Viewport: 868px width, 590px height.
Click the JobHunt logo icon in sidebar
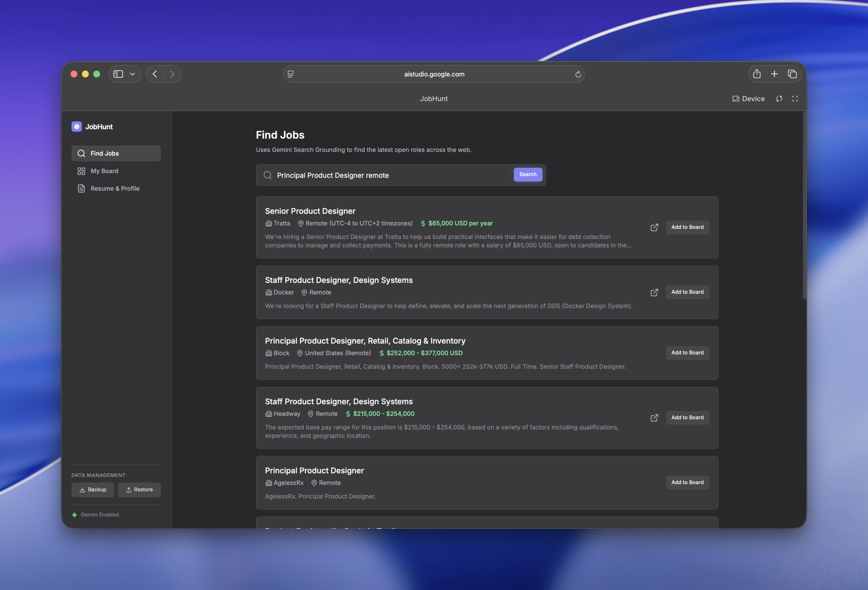(x=77, y=126)
